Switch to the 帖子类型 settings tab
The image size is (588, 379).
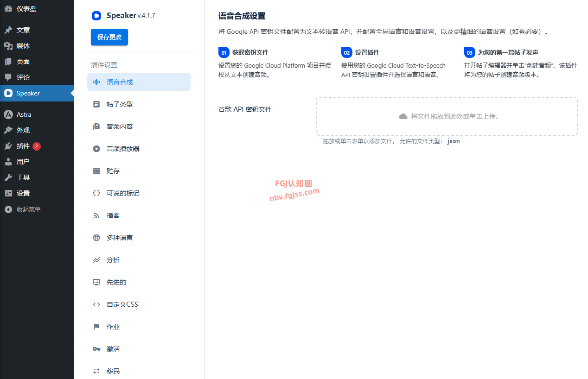139,104
